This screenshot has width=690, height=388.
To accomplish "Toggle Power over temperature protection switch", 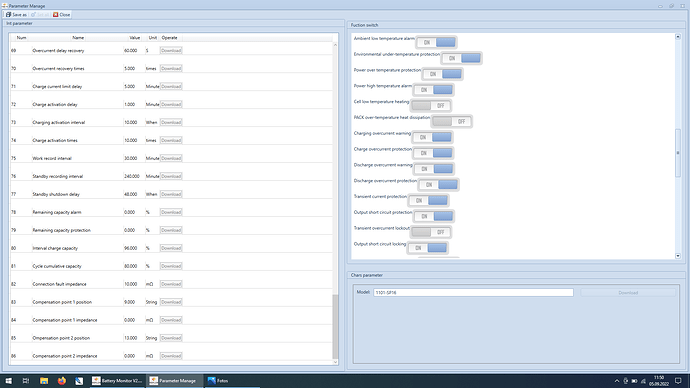I will tap(442, 74).
